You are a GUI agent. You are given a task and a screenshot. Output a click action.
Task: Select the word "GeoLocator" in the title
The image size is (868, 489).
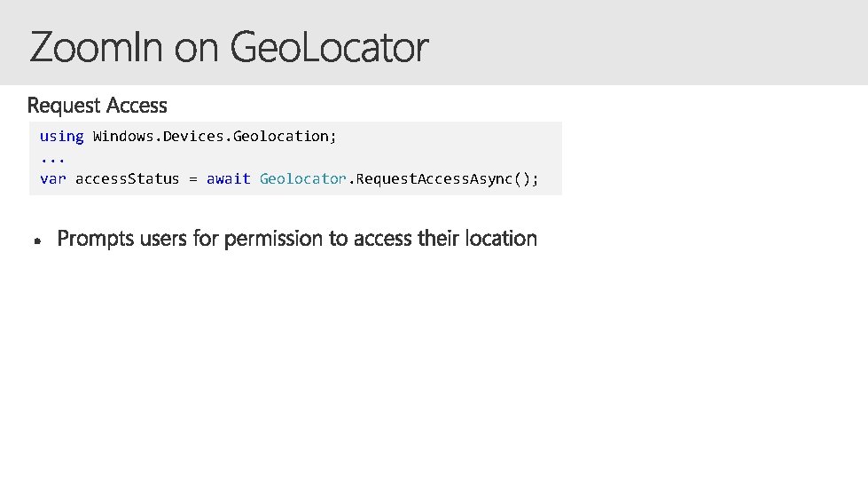[329, 48]
